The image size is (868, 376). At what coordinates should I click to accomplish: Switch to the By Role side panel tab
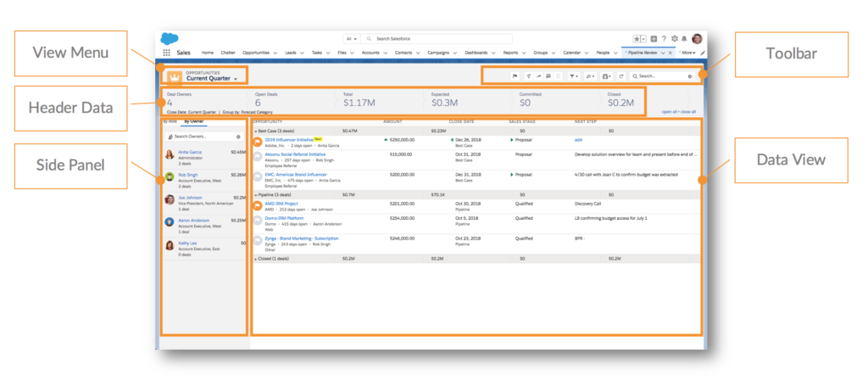pos(169,121)
